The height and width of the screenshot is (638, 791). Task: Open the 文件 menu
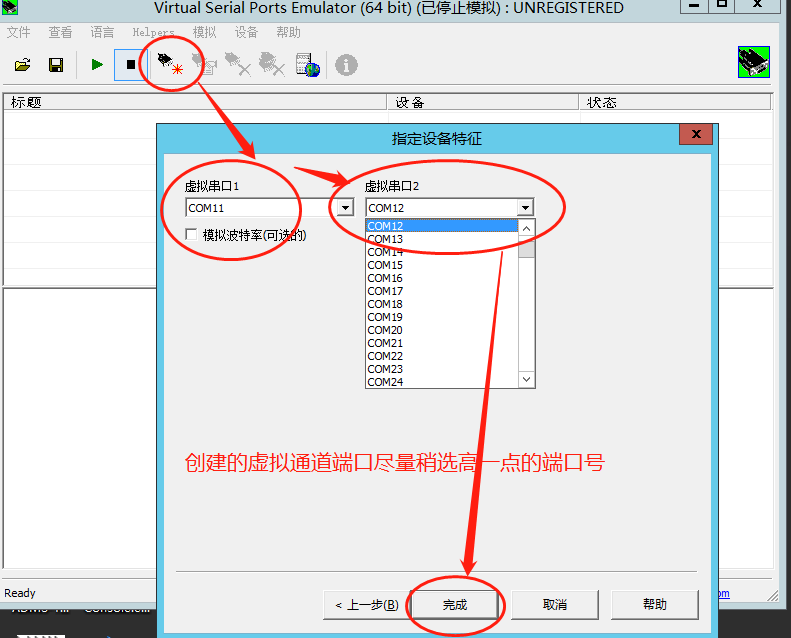coord(19,32)
